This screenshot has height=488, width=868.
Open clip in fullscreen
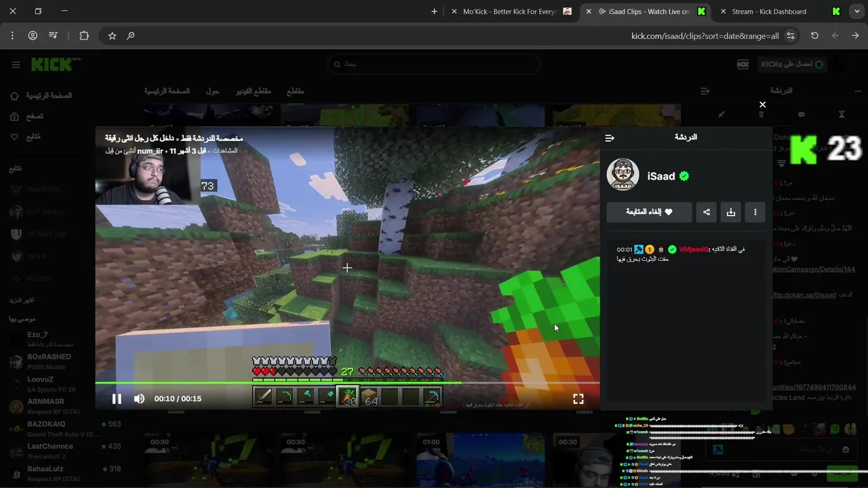click(x=578, y=399)
